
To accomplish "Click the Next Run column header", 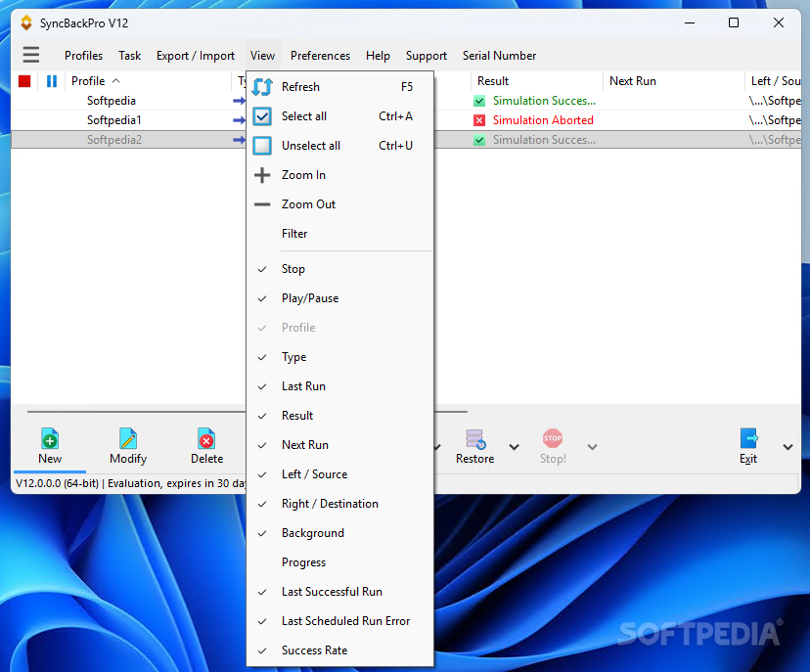I will [x=674, y=81].
